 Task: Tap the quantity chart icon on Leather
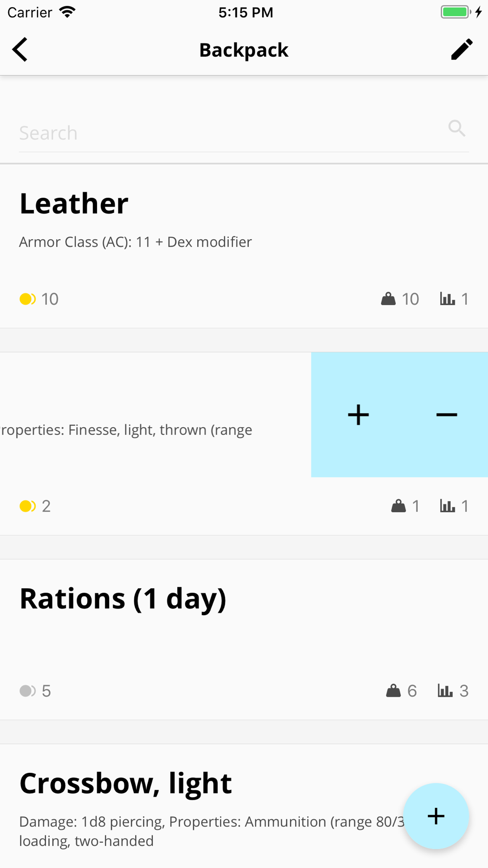point(447,299)
